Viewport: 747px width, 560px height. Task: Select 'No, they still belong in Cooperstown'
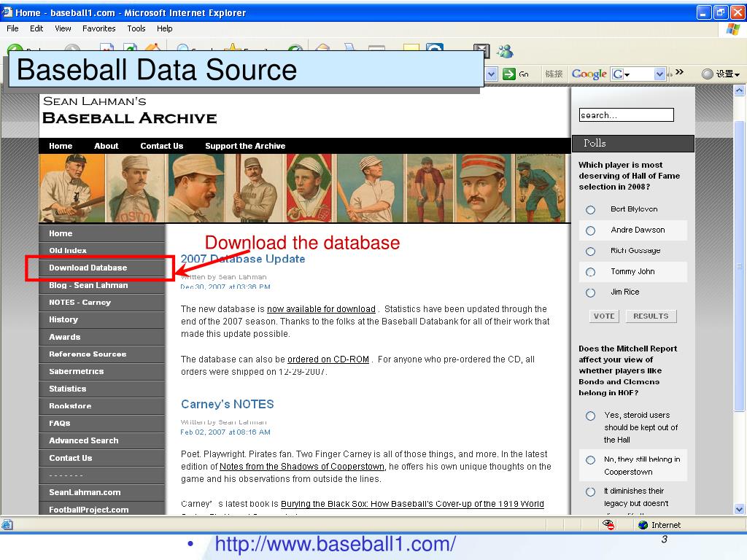point(590,460)
